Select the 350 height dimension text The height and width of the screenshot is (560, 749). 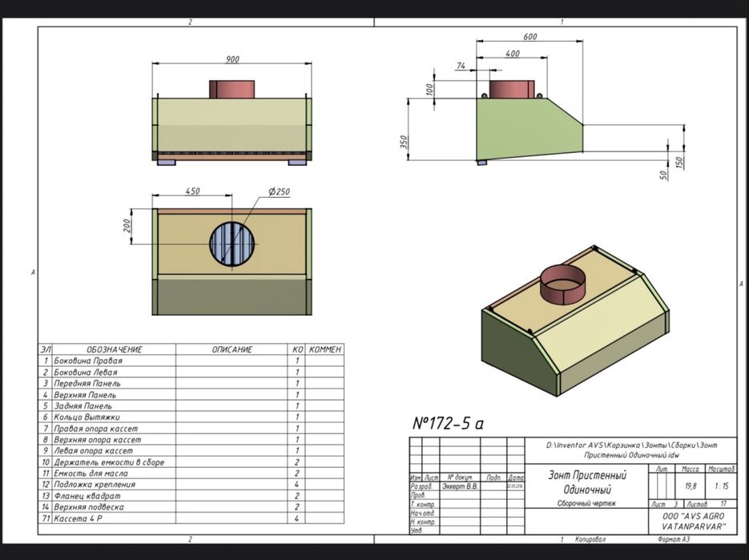click(x=404, y=142)
